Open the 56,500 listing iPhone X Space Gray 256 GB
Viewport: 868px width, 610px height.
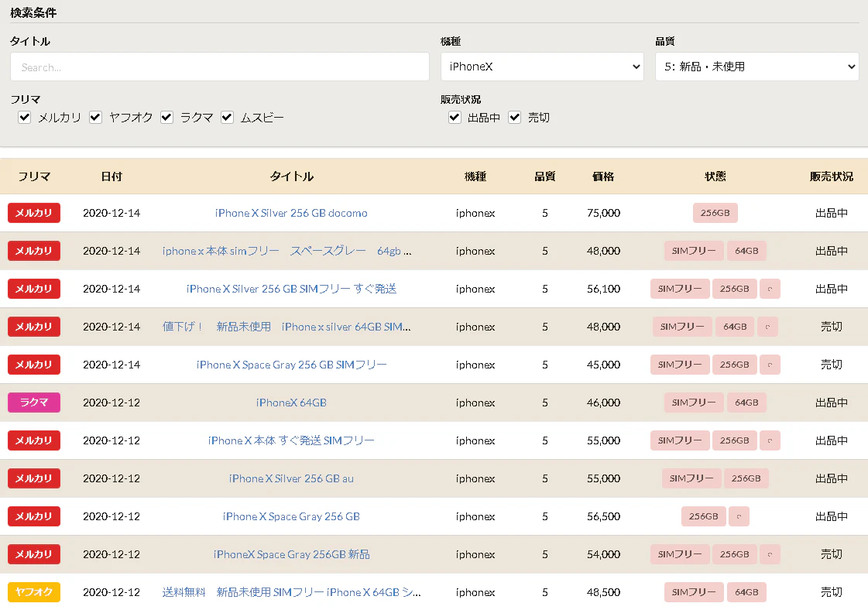(x=291, y=516)
